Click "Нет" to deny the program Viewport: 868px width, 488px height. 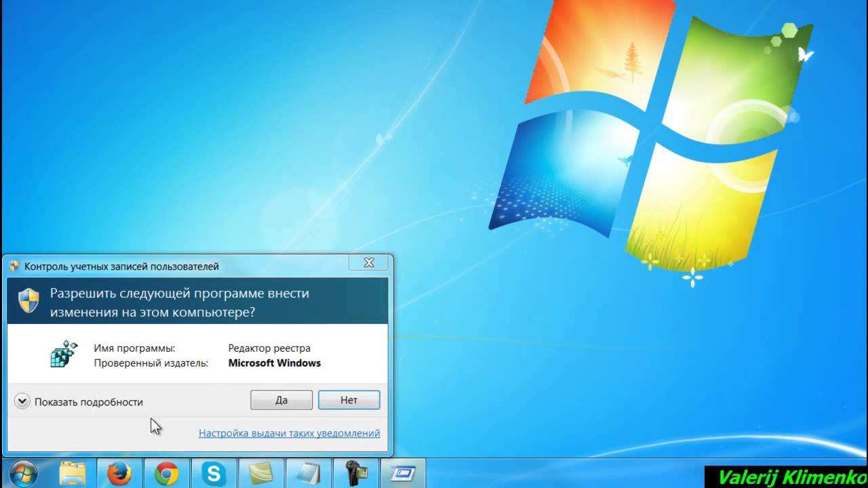click(349, 400)
